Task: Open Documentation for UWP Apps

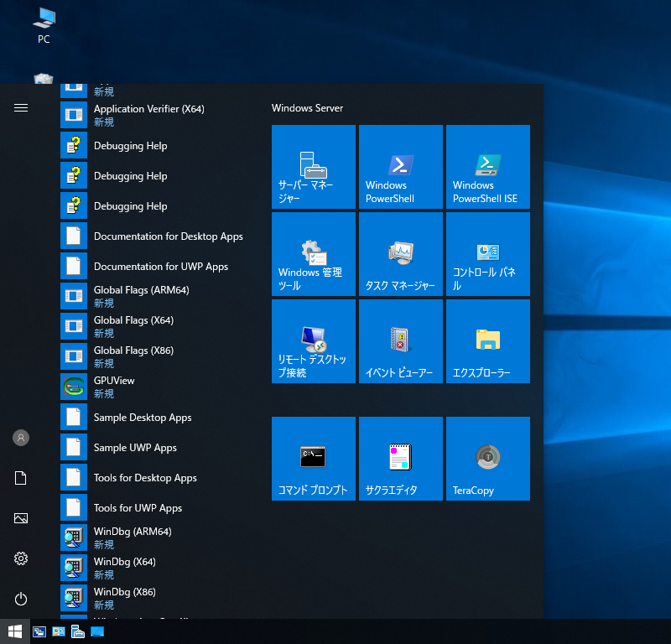Action: (x=159, y=266)
